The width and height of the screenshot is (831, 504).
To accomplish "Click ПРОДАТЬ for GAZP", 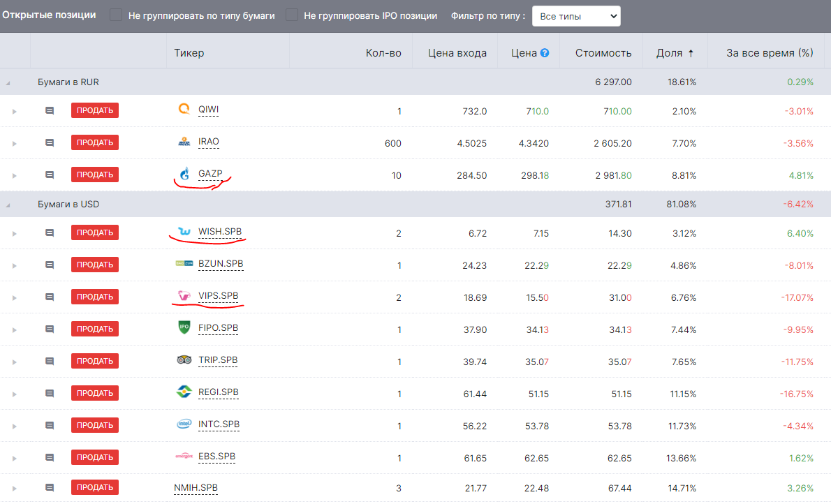I will tap(95, 175).
